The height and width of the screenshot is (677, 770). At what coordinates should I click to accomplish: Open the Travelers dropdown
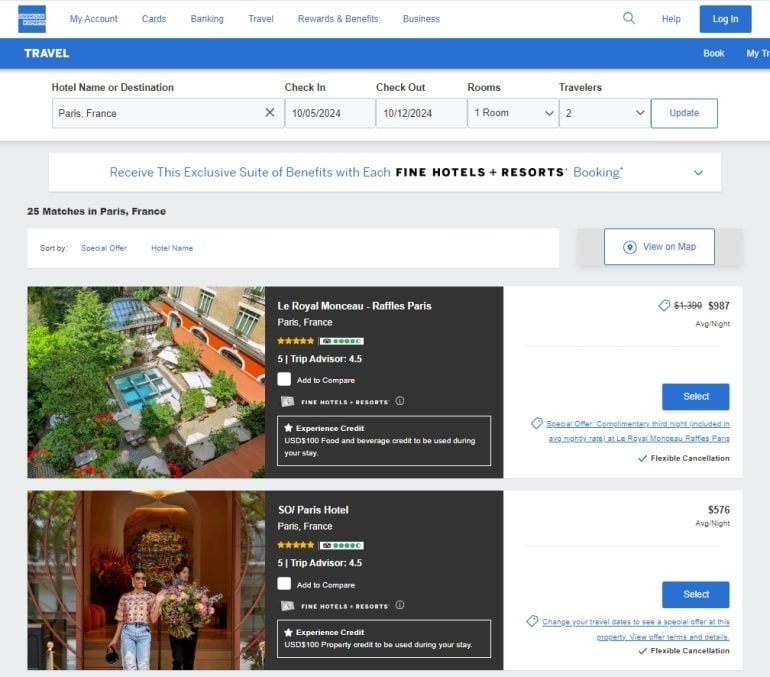[x=604, y=113]
